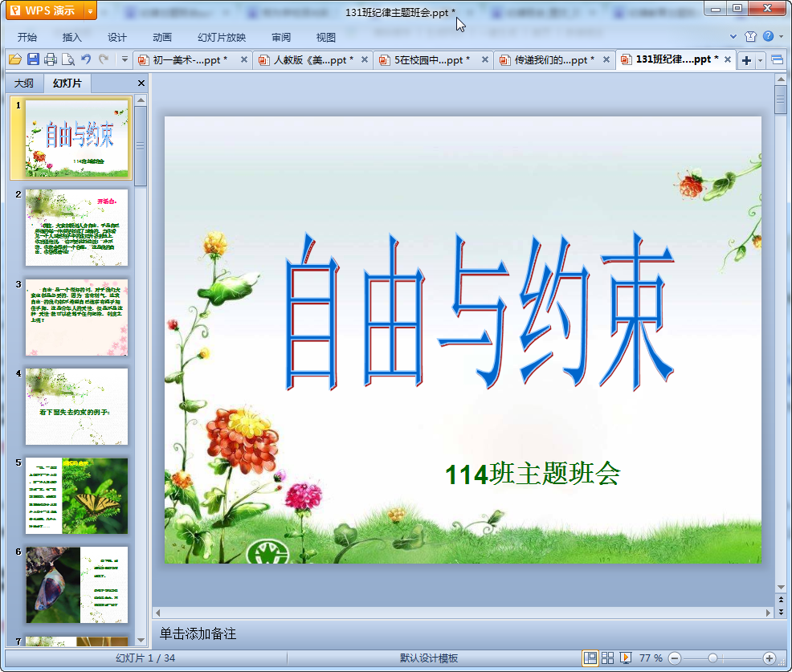Expand the WPS 演示 menu dropdown arrow
Viewport: 792px width, 672px height.
click(91, 10)
